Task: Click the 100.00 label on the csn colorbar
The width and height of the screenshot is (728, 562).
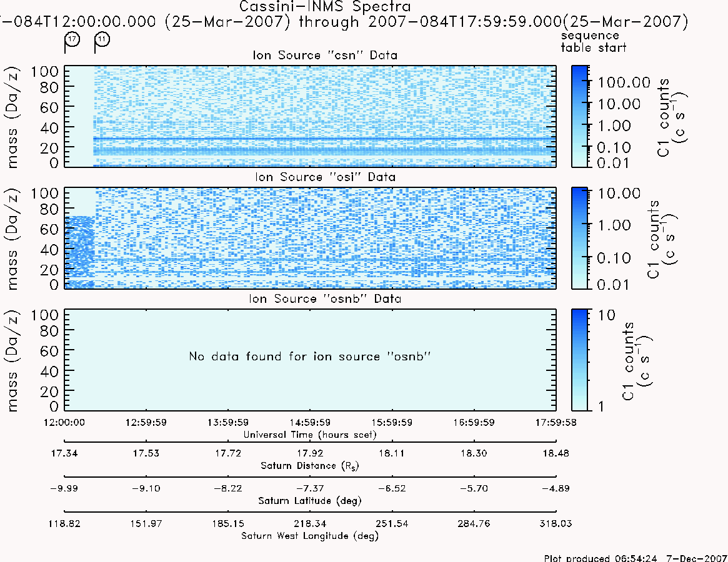Action: click(624, 82)
